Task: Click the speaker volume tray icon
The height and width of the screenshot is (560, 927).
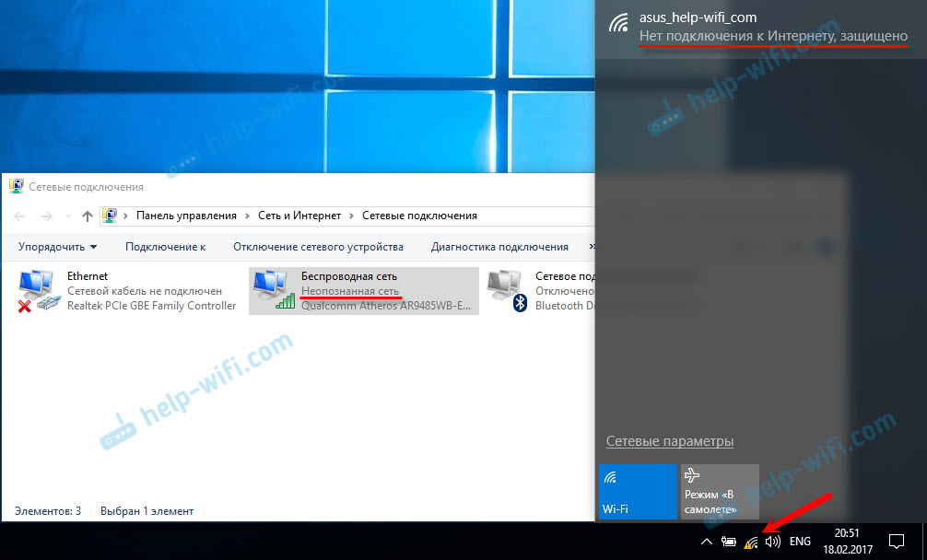Action: (x=773, y=541)
